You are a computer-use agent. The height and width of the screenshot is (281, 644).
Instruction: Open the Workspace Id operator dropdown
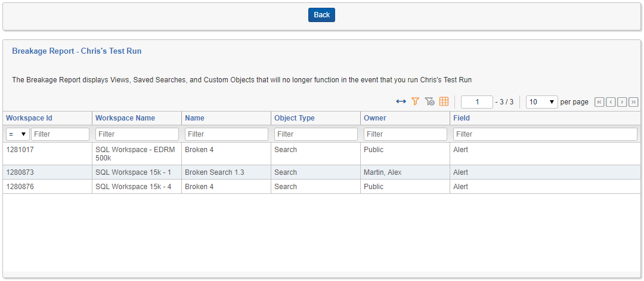pos(18,134)
